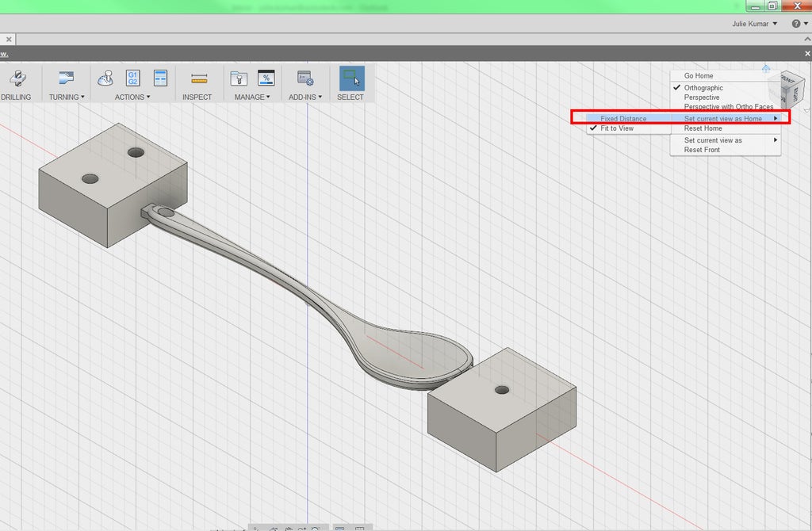Click the Drilling tool icon

click(x=17, y=78)
